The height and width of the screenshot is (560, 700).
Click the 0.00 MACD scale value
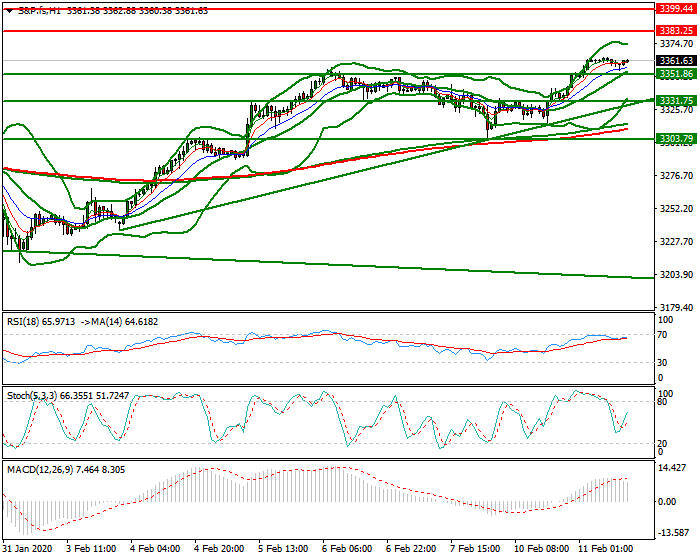click(x=667, y=501)
